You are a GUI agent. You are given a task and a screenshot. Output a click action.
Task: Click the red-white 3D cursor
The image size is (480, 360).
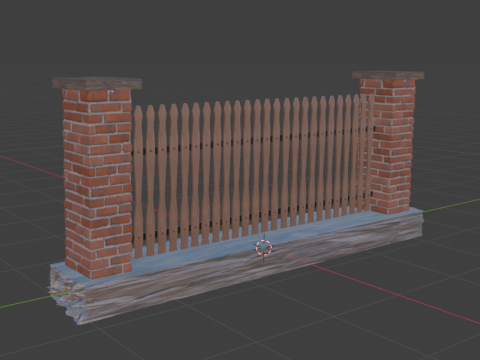pos(264,248)
